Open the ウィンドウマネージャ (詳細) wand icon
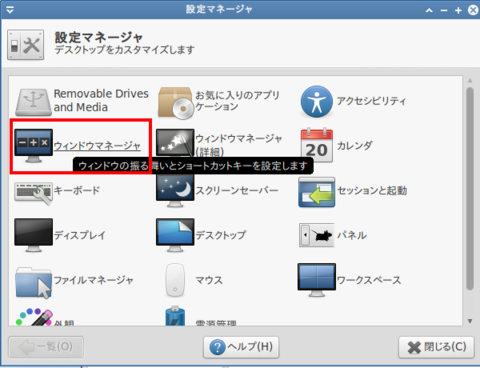The width and height of the screenshot is (480, 368). point(175,143)
